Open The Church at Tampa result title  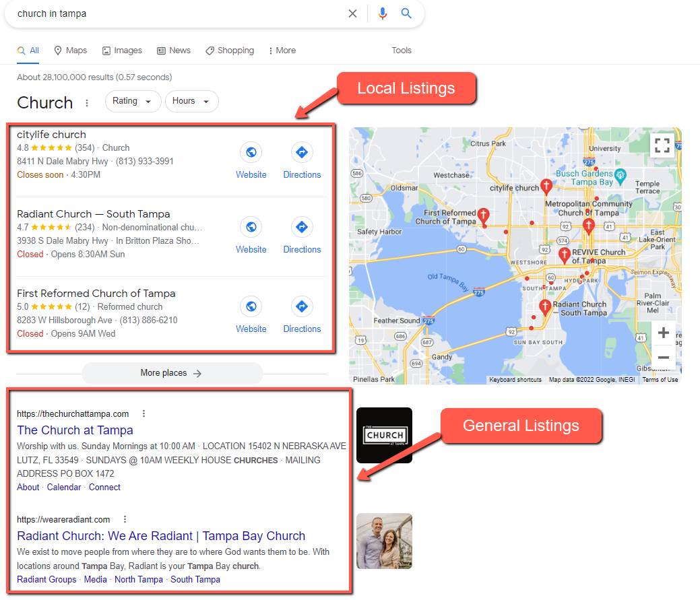(75, 430)
